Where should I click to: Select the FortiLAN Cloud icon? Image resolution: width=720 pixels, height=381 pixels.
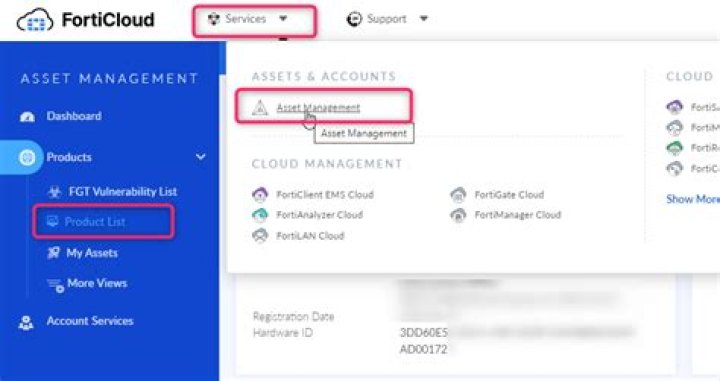point(260,235)
